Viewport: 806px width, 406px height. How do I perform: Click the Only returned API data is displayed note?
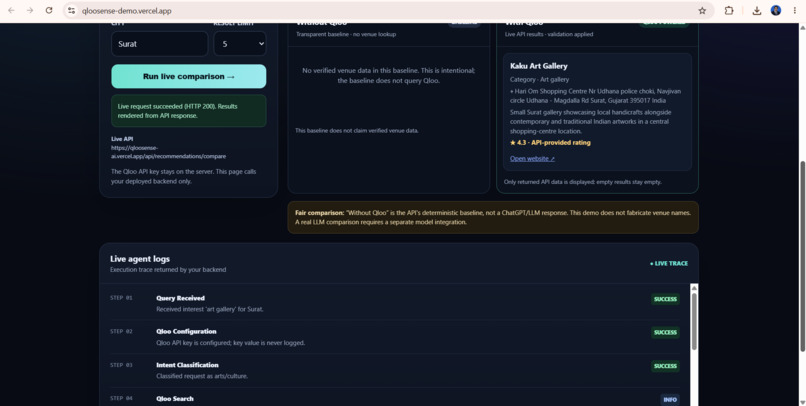pyautogui.click(x=582, y=182)
